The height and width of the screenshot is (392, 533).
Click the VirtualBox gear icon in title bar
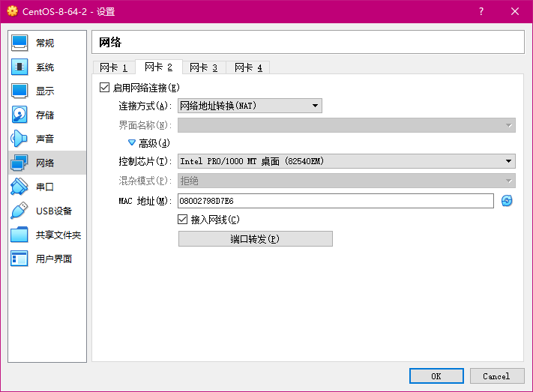(x=12, y=11)
